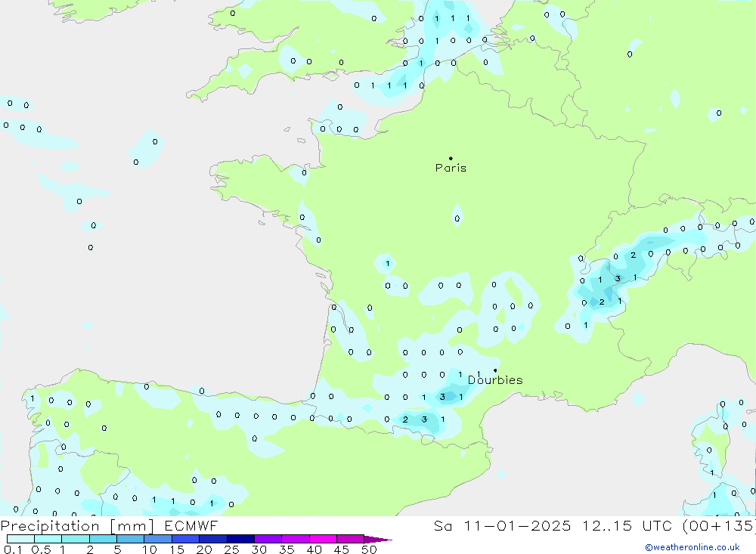Click the 'ECMWF' model label

[x=191, y=525]
